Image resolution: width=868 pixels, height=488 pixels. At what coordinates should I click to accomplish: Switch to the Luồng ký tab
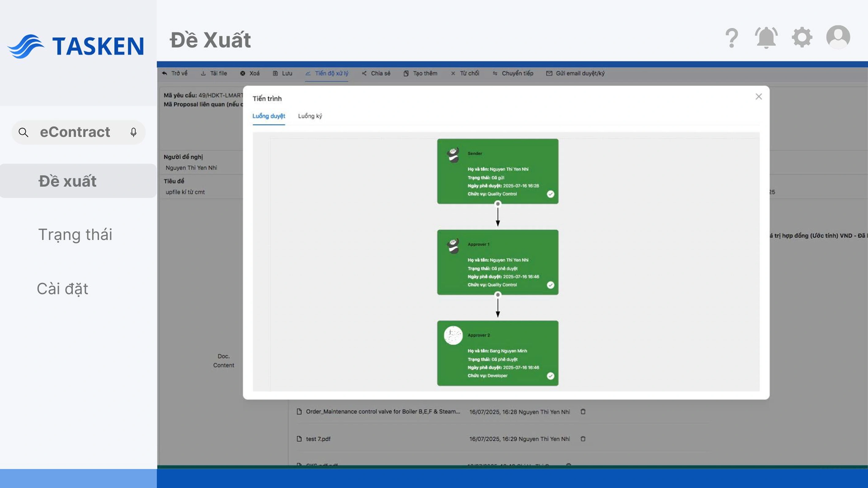tap(310, 116)
